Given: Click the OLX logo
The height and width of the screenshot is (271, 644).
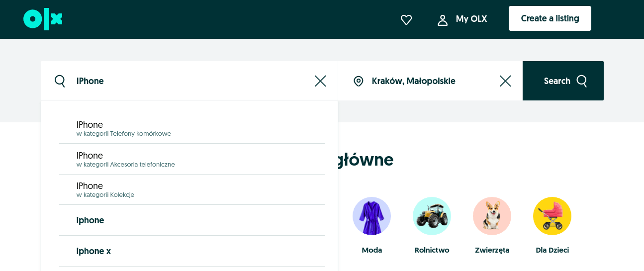Looking at the screenshot, I should (43, 19).
